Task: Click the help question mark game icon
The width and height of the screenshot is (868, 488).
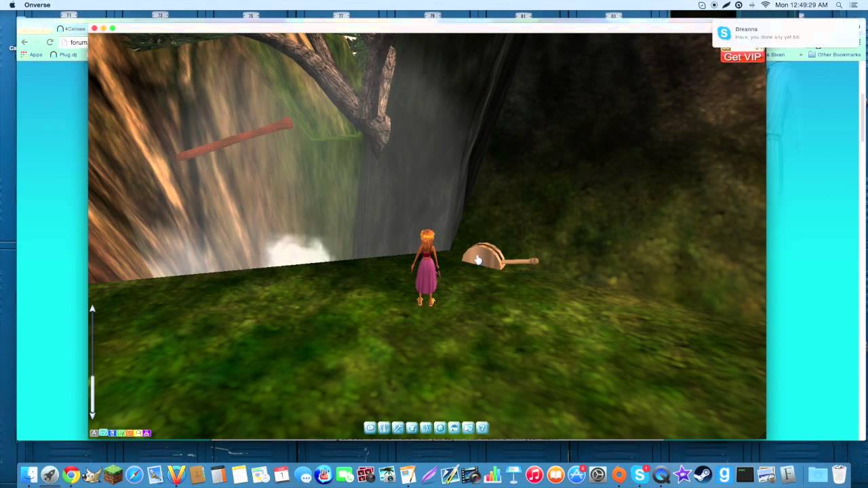Action: click(x=482, y=428)
